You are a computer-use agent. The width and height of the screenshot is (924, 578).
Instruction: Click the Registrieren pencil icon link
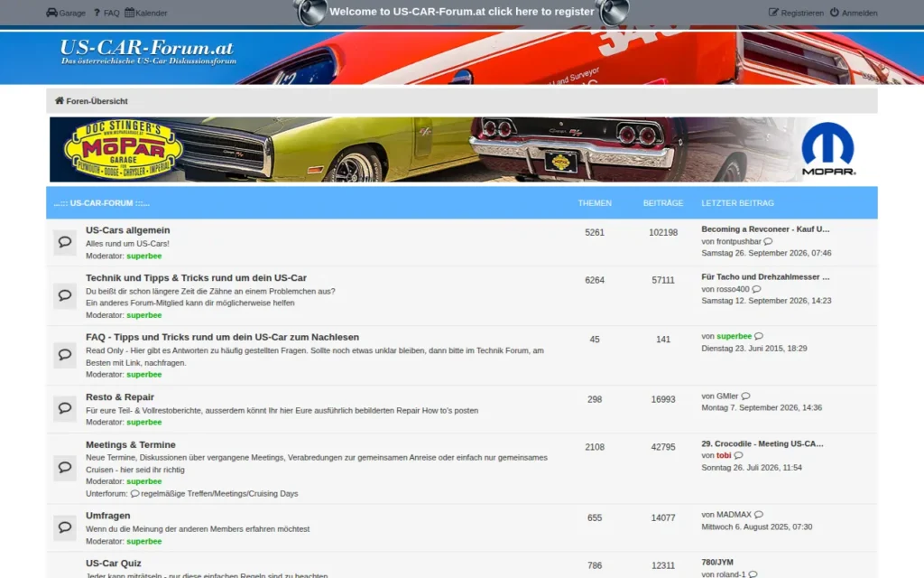click(796, 13)
